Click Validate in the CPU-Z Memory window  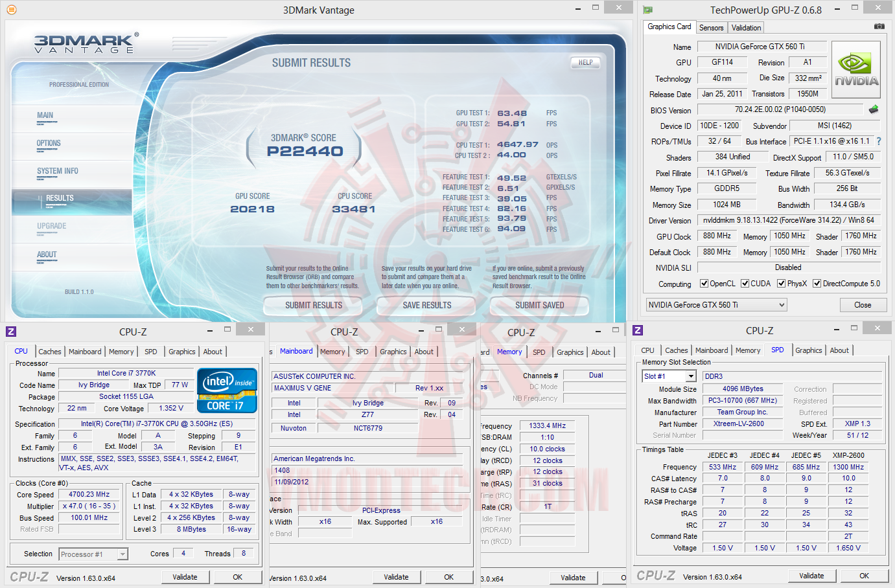(573, 578)
